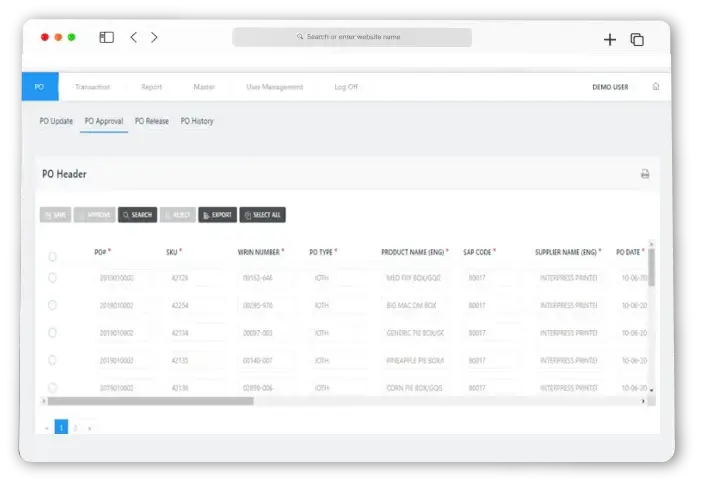This screenshot has width=701, height=485.
Task: Open a new tab with plus icon
Action: pyautogui.click(x=610, y=39)
